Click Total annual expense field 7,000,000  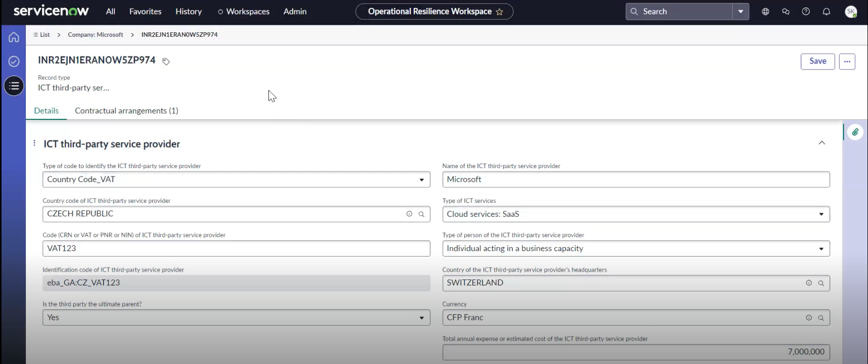pyautogui.click(x=636, y=352)
